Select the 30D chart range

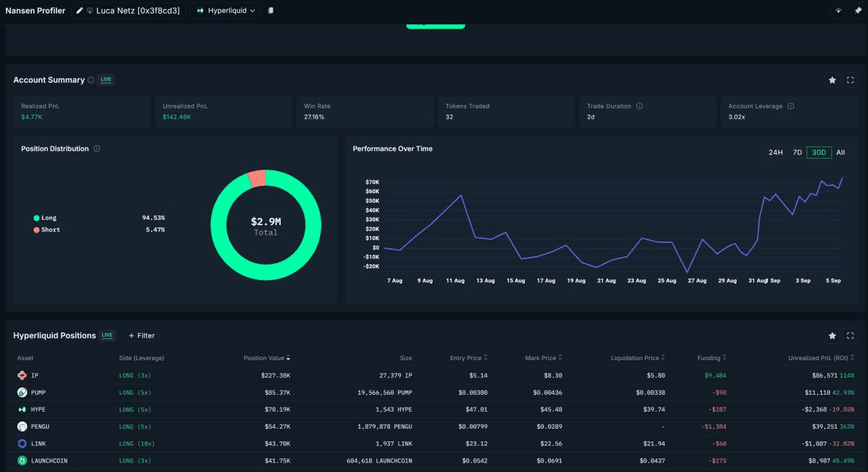[x=819, y=153]
